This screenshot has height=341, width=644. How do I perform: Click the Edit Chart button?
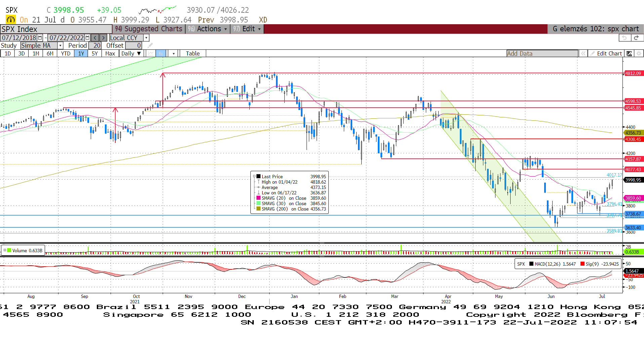(x=606, y=53)
